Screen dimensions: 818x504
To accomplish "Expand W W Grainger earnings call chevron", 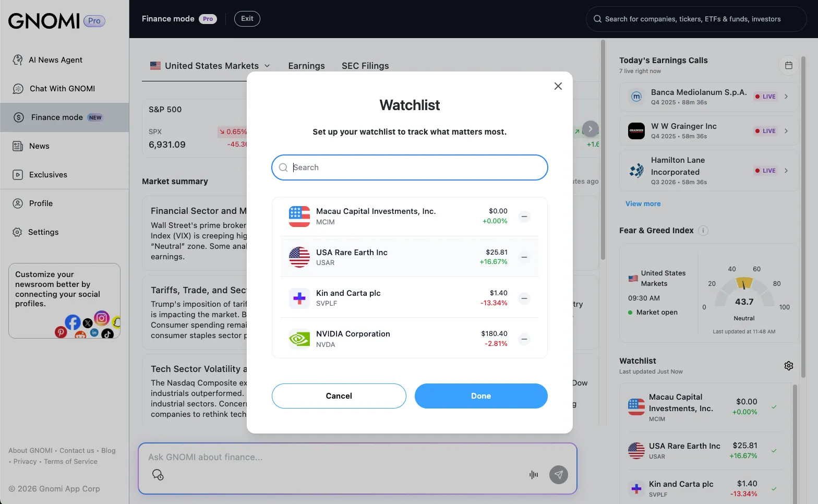I will (x=786, y=131).
